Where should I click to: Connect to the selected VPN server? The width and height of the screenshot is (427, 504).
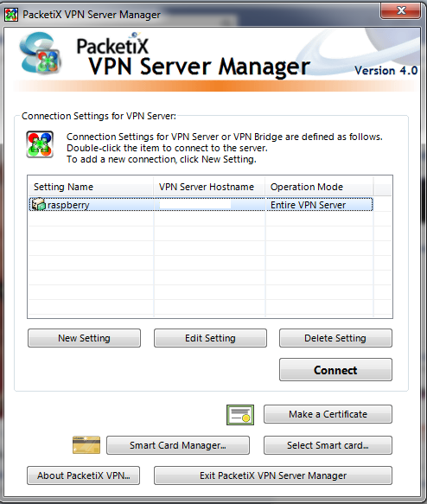pyautogui.click(x=335, y=370)
